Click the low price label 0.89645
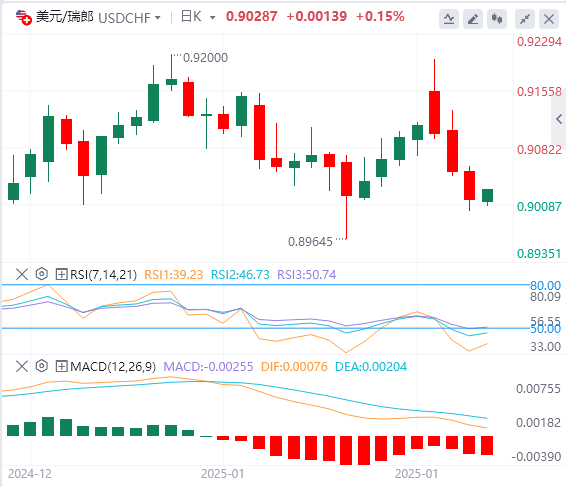This screenshot has width=566, height=487. (310, 242)
